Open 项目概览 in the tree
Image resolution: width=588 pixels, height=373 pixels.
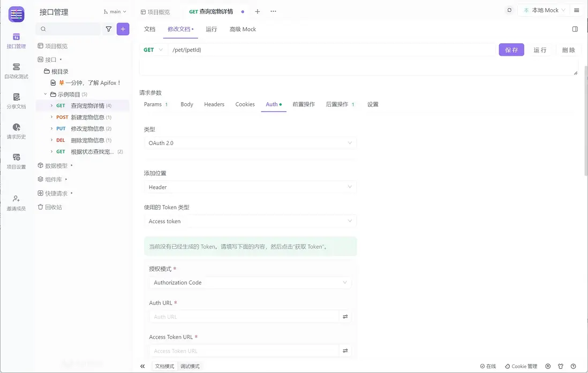(53, 46)
